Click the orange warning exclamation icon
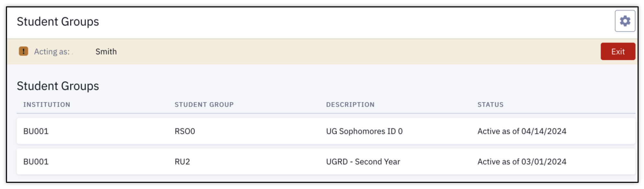The image size is (644, 189). [x=23, y=51]
